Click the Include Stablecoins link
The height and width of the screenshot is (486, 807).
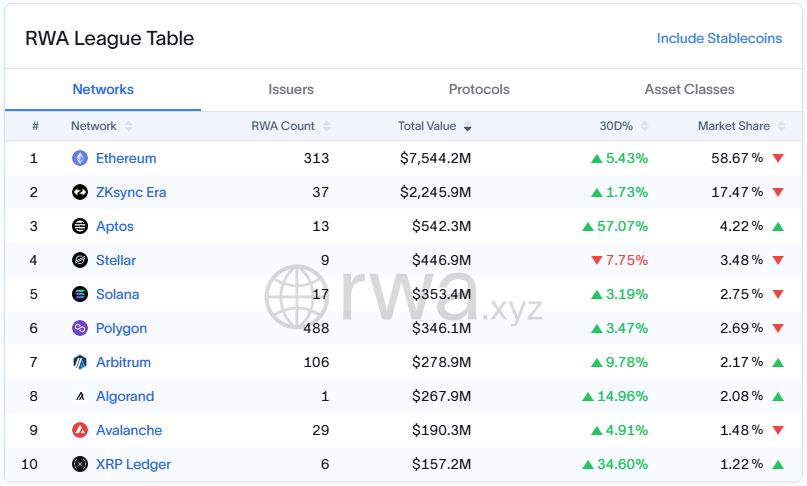(x=719, y=39)
